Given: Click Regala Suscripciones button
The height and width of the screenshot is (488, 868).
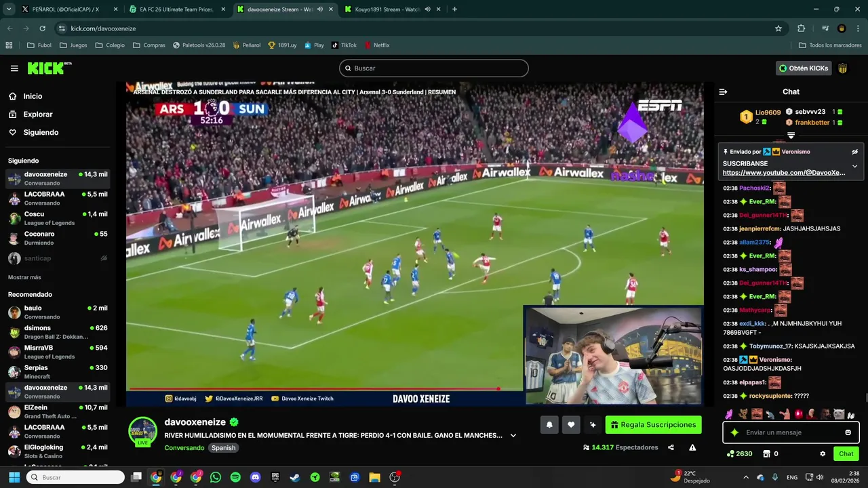Looking at the screenshot, I should [654, 425].
